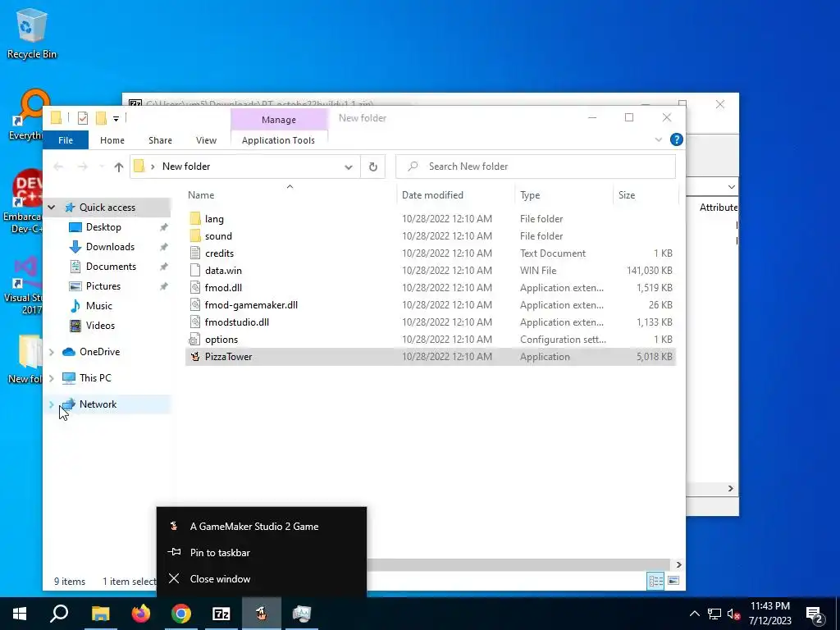Select Music in the navigation pane
Screen dimensions: 840x630
98,306
